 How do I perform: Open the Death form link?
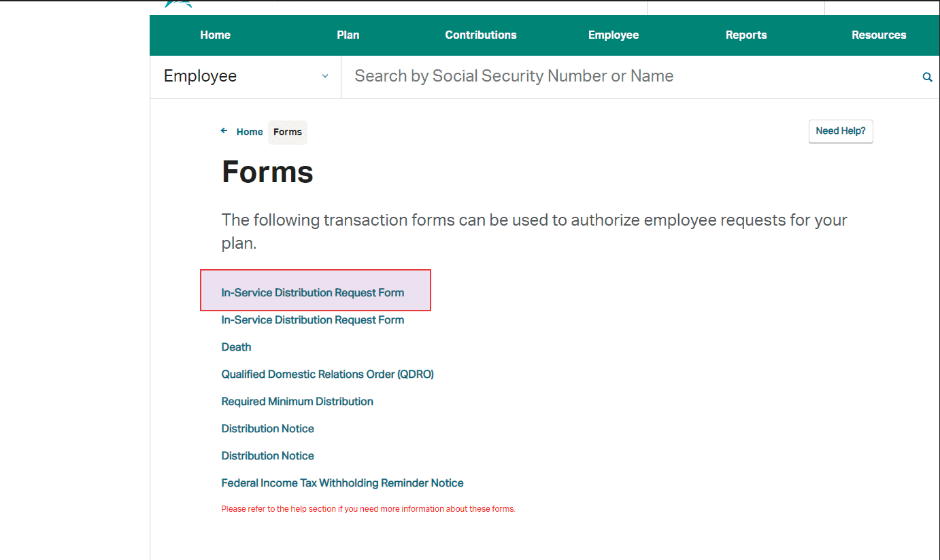(236, 347)
